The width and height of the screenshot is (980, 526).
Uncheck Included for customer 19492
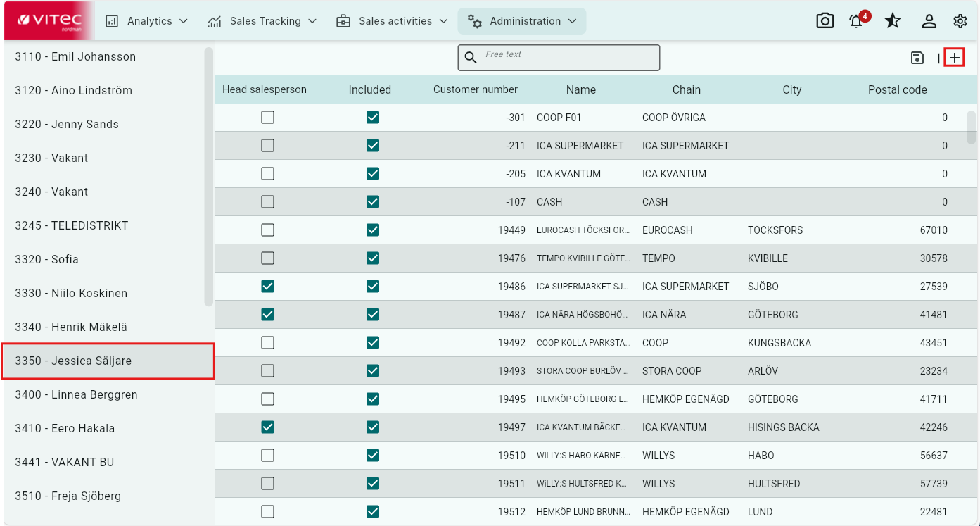pos(373,343)
